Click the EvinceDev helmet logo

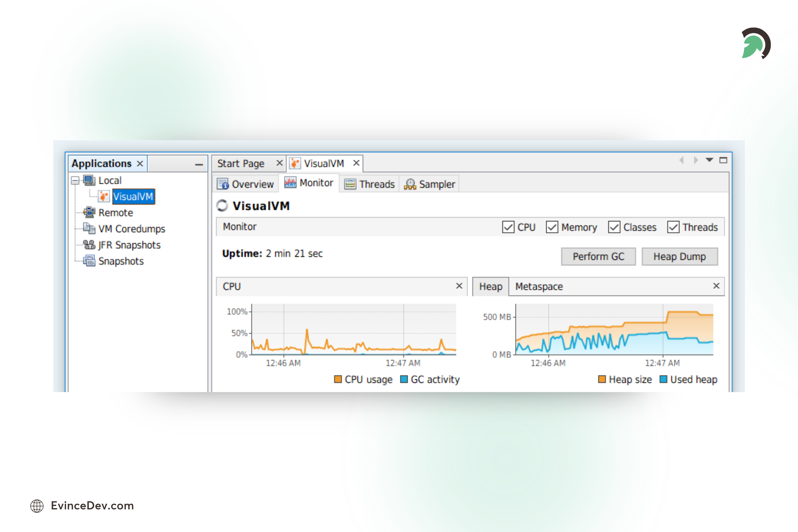(756, 44)
